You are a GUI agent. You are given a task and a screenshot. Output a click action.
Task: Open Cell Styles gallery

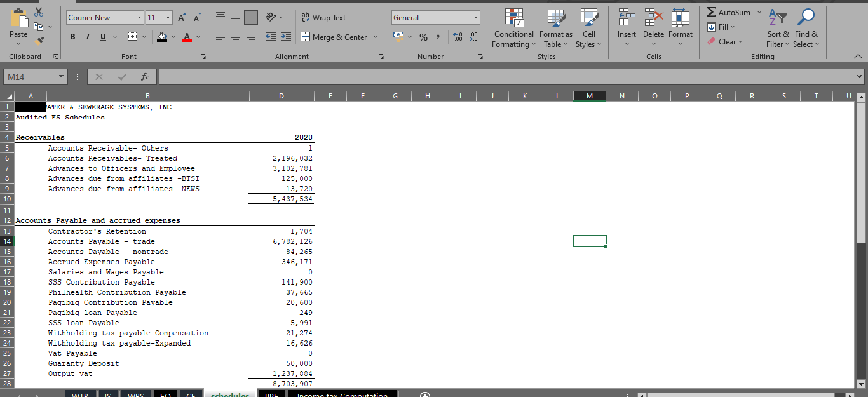coord(589,29)
